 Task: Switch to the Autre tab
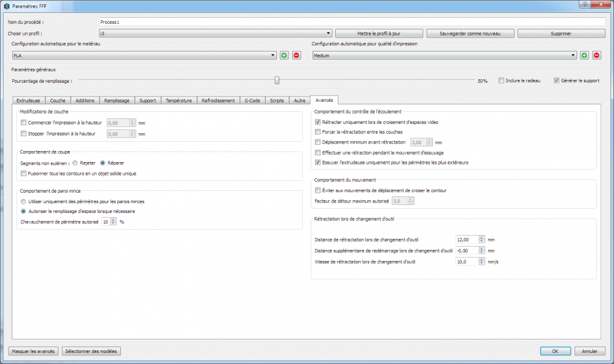pos(300,101)
